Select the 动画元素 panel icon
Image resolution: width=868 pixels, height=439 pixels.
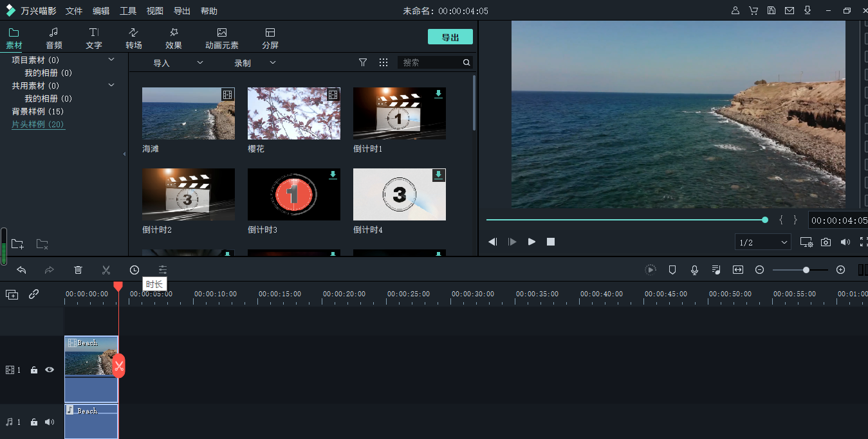(221, 37)
